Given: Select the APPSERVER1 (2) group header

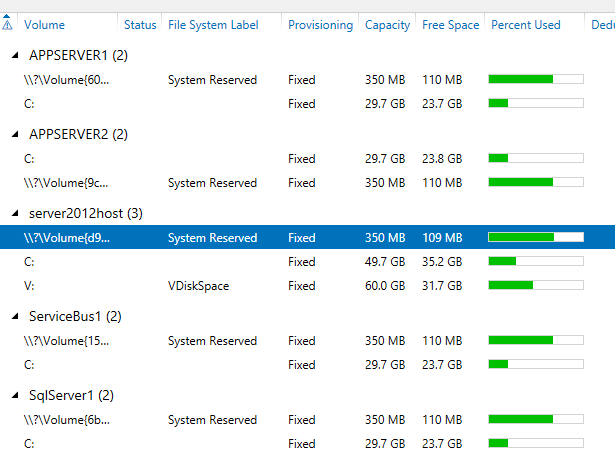Looking at the screenshot, I should pyautogui.click(x=78, y=55).
